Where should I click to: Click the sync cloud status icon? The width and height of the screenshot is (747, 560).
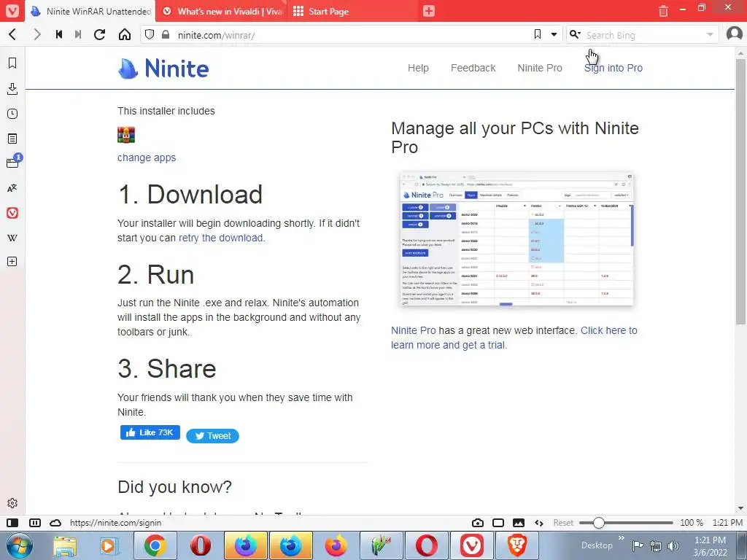tap(55, 523)
